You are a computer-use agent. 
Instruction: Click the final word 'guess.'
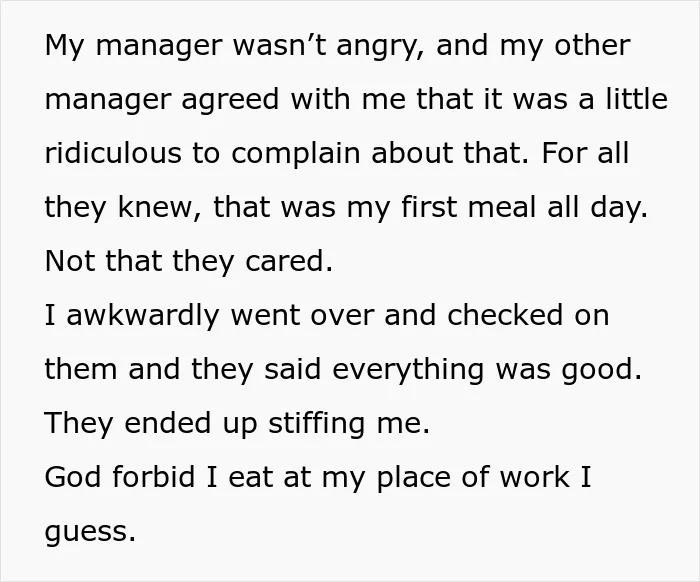click(x=90, y=532)
